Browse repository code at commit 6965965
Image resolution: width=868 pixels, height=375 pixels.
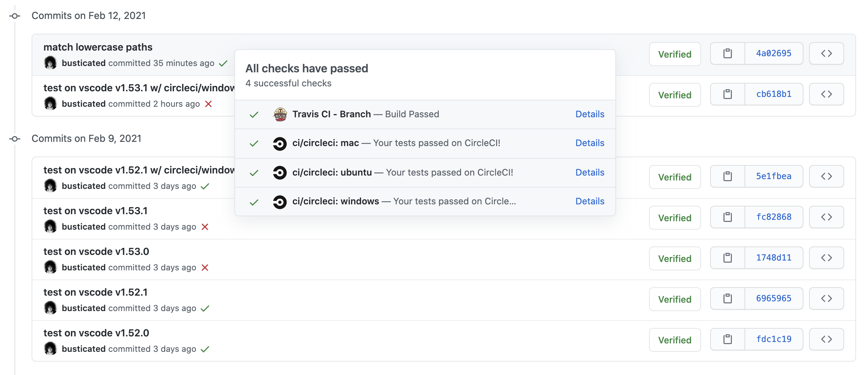[827, 298]
